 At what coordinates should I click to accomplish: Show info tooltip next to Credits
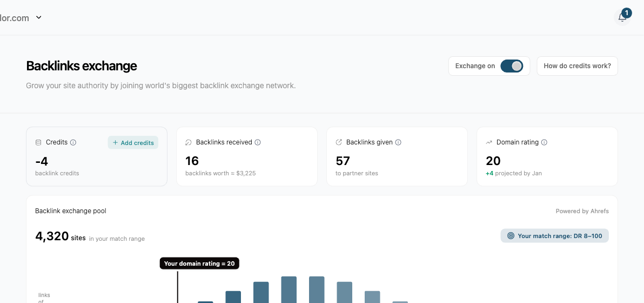(x=73, y=142)
